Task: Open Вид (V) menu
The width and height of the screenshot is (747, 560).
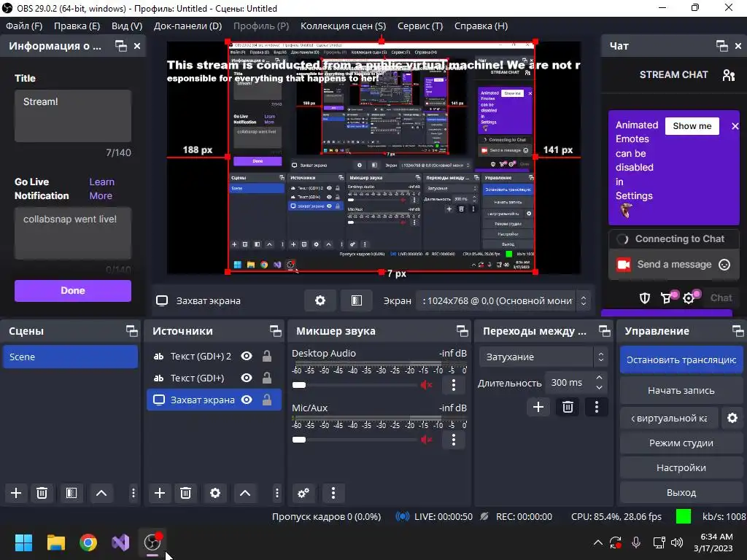Action: click(x=127, y=26)
